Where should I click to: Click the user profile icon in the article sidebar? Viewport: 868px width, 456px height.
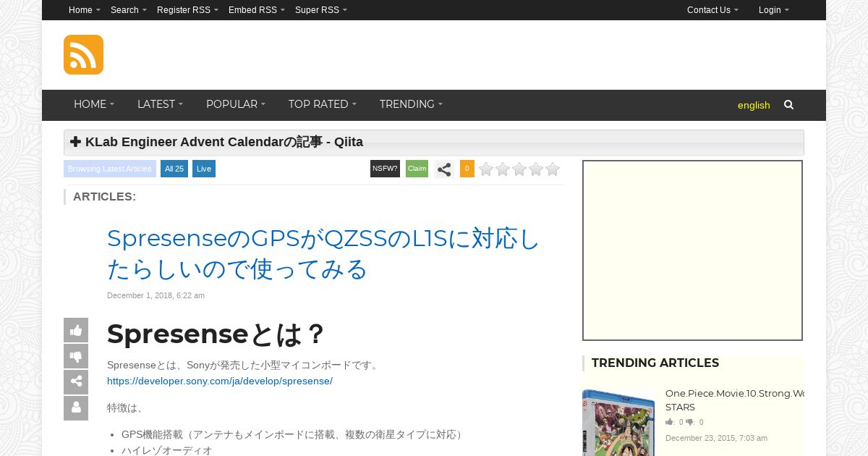[x=76, y=408]
